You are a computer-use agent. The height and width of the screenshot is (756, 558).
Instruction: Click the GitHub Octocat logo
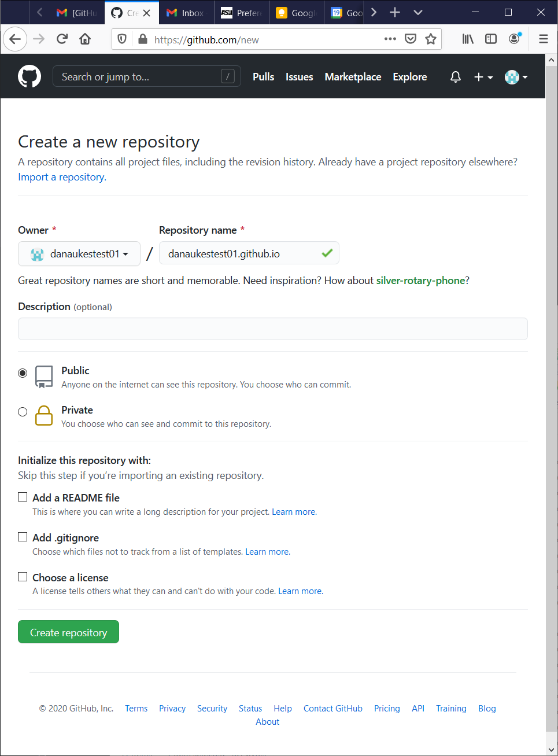(x=29, y=76)
